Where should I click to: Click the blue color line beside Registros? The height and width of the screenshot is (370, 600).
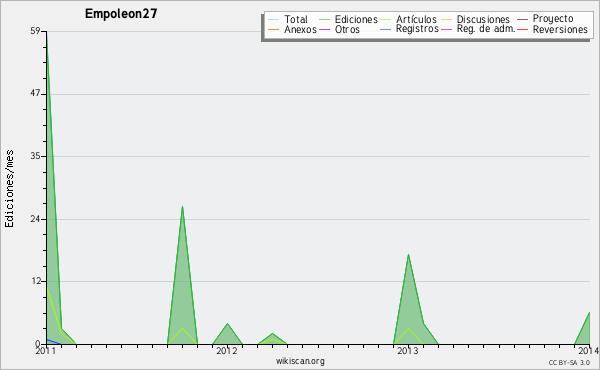tap(385, 29)
